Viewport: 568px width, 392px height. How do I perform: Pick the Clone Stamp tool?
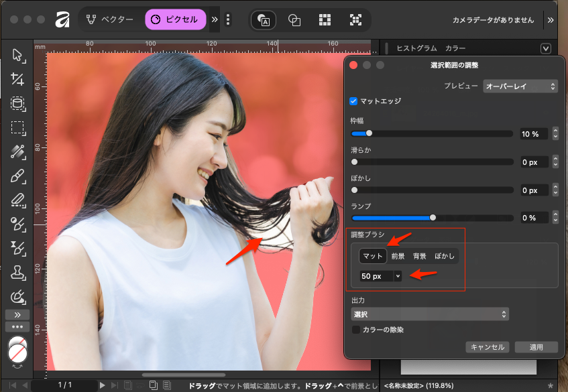pos(18,272)
